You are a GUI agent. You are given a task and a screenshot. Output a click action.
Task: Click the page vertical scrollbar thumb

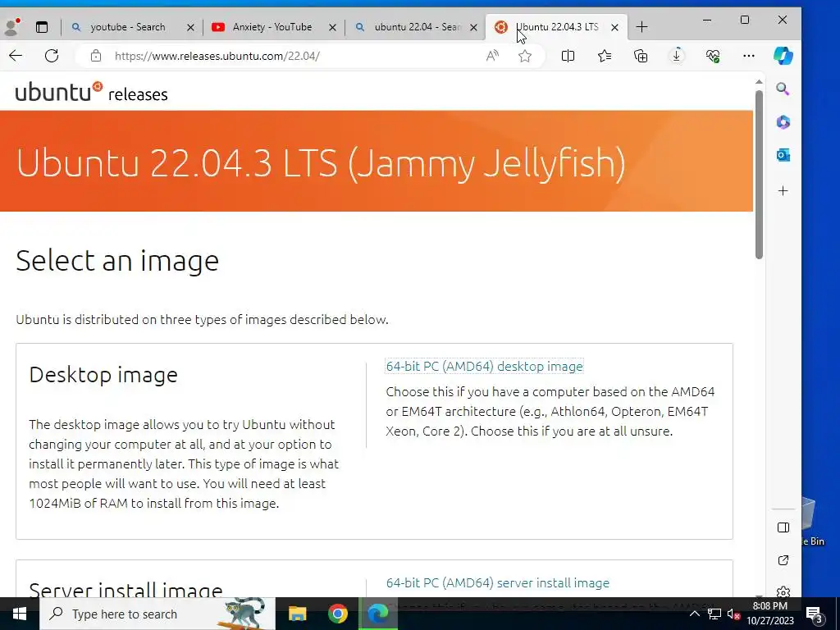click(759, 174)
